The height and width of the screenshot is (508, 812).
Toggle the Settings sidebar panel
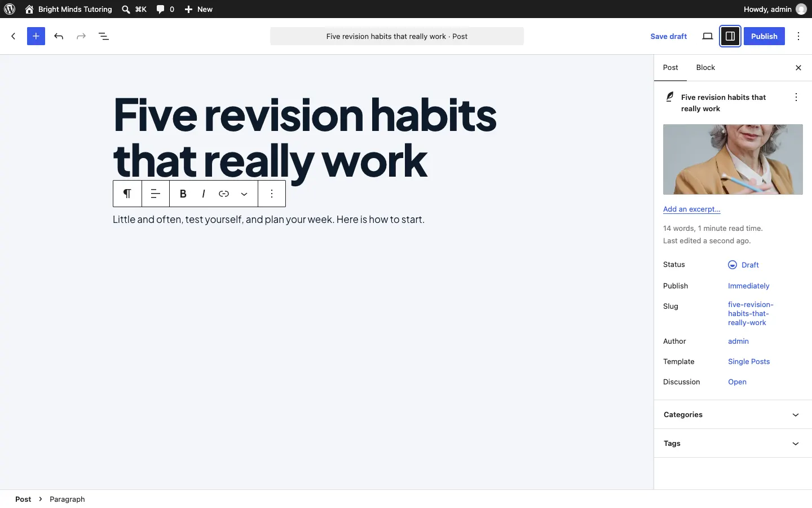730,36
